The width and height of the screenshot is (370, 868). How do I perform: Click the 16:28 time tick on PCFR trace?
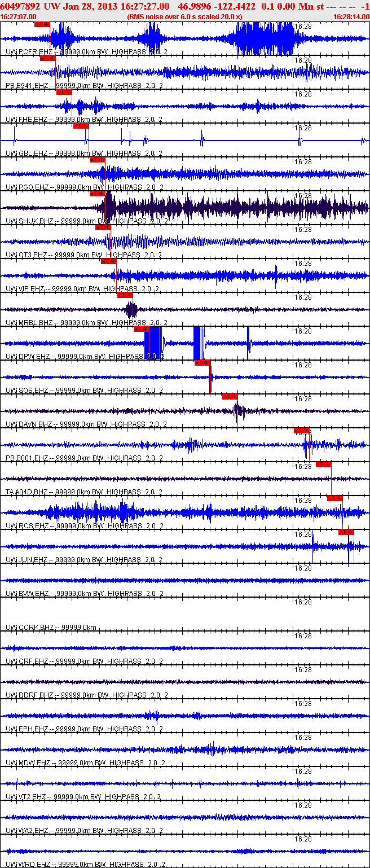304,26
